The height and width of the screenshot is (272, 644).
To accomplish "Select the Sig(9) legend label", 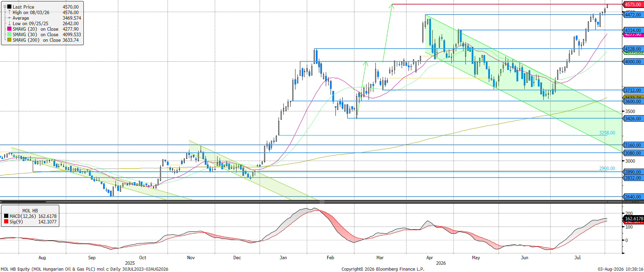I will [x=16, y=222].
